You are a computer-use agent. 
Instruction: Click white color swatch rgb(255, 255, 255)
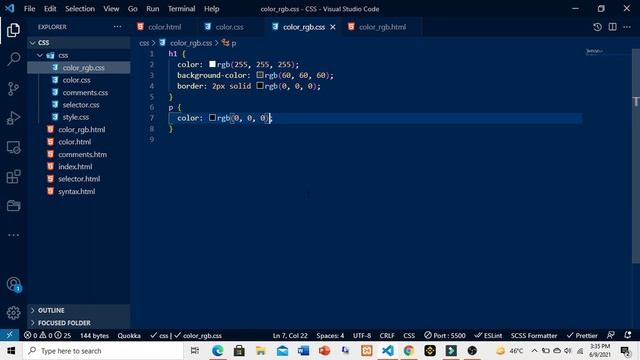click(x=212, y=64)
